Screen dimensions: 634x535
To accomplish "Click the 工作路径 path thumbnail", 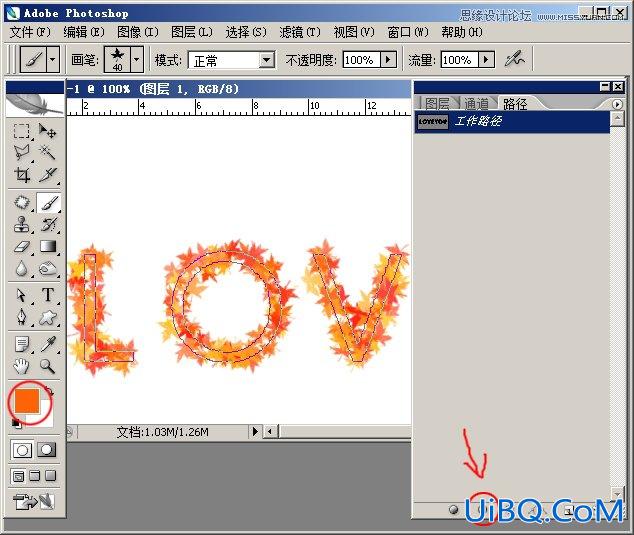I will pos(433,121).
